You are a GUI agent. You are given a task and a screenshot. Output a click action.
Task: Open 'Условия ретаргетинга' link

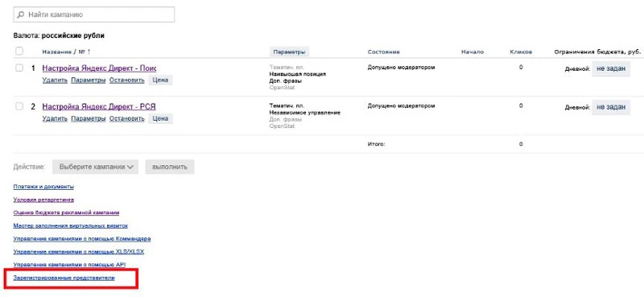(43, 200)
